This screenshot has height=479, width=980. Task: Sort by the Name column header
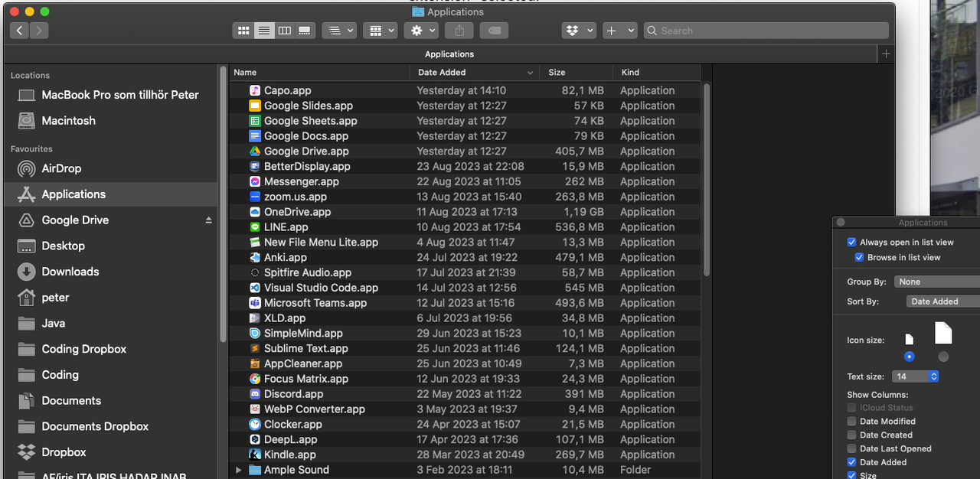pos(319,73)
